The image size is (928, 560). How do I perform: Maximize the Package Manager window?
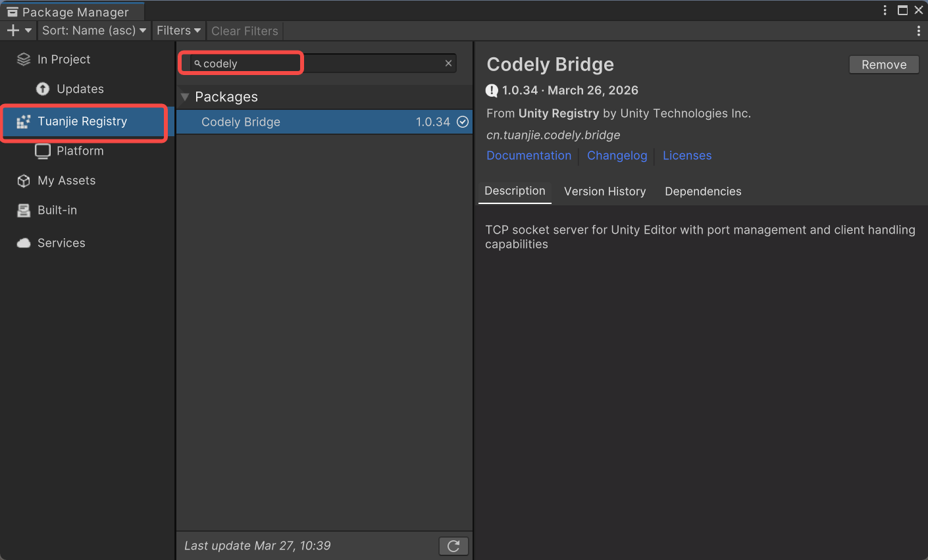click(x=903, y=10)
